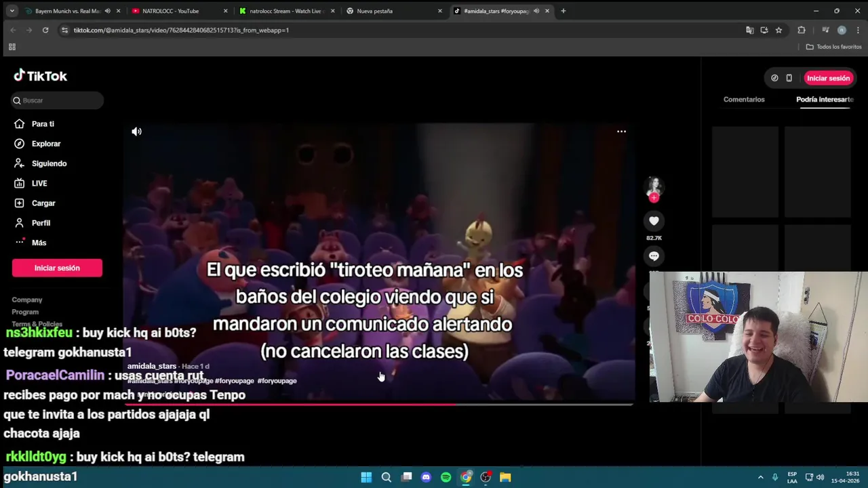Open the Explorar page

pyautogui.click(x=38, y=144)
